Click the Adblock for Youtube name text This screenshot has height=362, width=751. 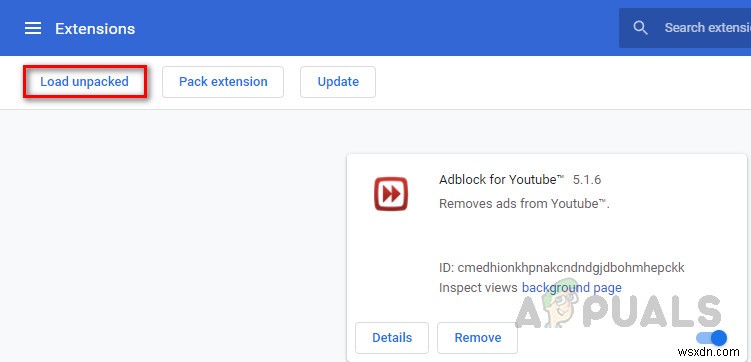click(501, 180)
